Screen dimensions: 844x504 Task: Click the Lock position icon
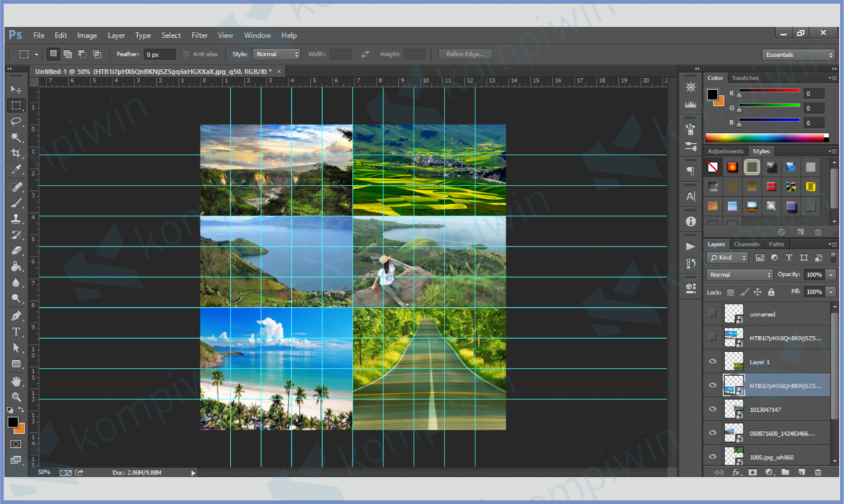(757, 292)
